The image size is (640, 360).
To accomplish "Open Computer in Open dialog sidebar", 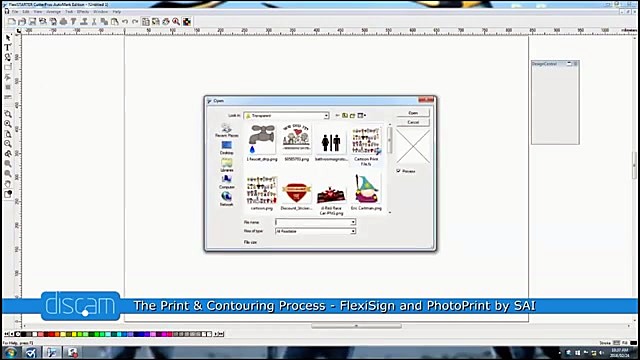I will [x=227, y=182].
